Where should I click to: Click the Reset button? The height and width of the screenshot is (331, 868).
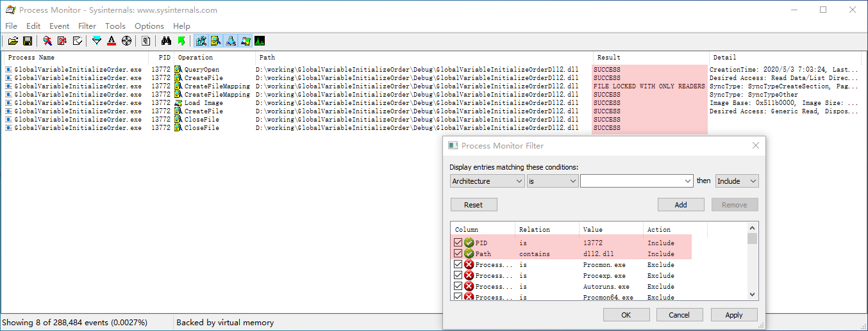click(473, 205)
